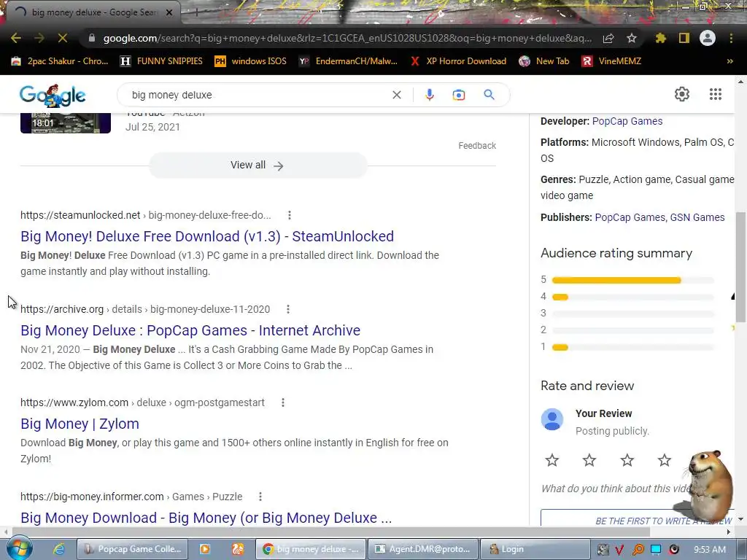Open the New Tab bookmark
Screen dimensions: 747x560
click(x=544, y=61)
